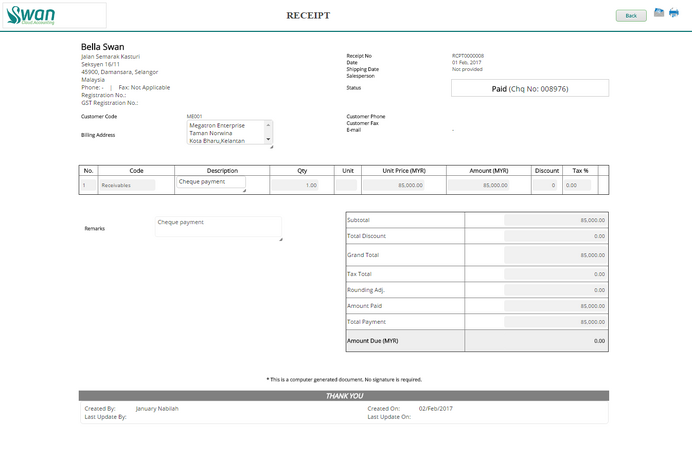Image resolution: width=692 pixels, height=460 pixels.
Task: Click the 'Fax: Not Applicable' text
Action: tap(144, 87)
